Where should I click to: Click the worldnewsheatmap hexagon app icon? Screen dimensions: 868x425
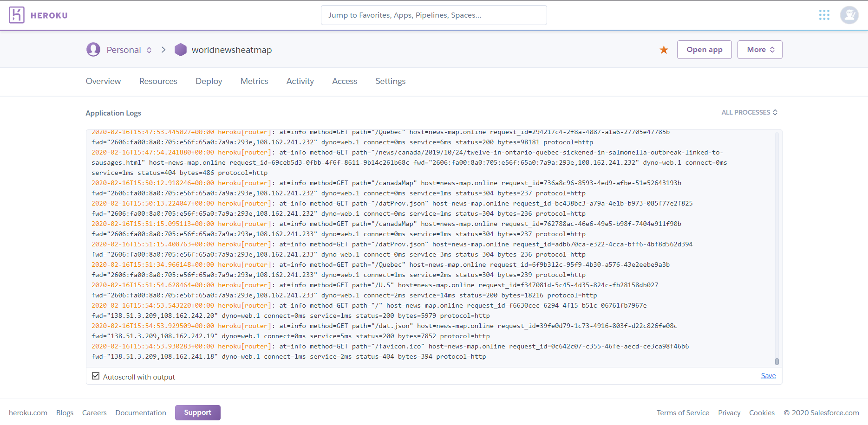click(181, 50)
